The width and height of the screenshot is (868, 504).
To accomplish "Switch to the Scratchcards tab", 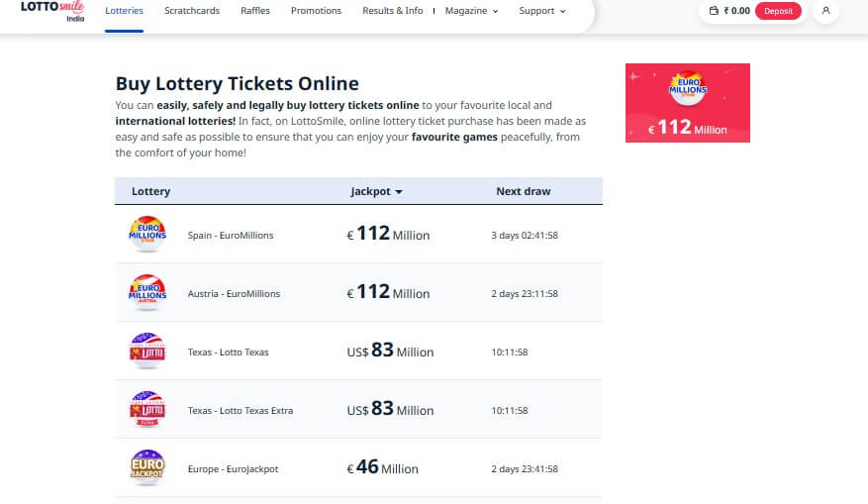I will [x=192, y=11].
